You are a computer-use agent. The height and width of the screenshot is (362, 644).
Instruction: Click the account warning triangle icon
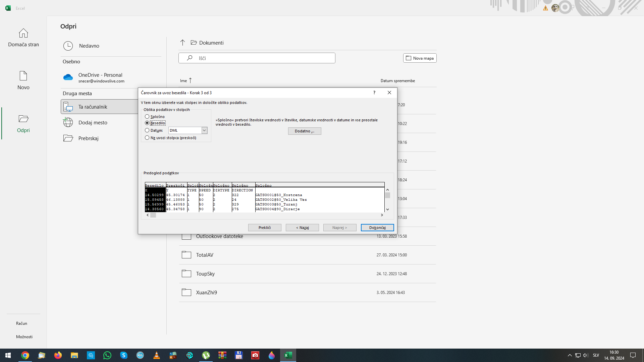tap(545, 8)
